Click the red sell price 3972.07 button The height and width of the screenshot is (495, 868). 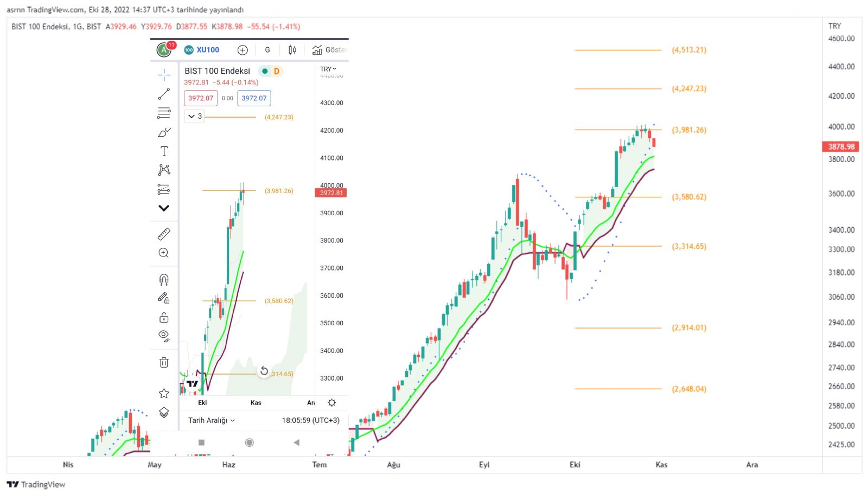201,98
